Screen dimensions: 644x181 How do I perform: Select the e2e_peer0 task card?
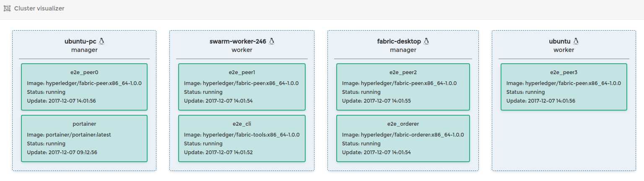84,87
